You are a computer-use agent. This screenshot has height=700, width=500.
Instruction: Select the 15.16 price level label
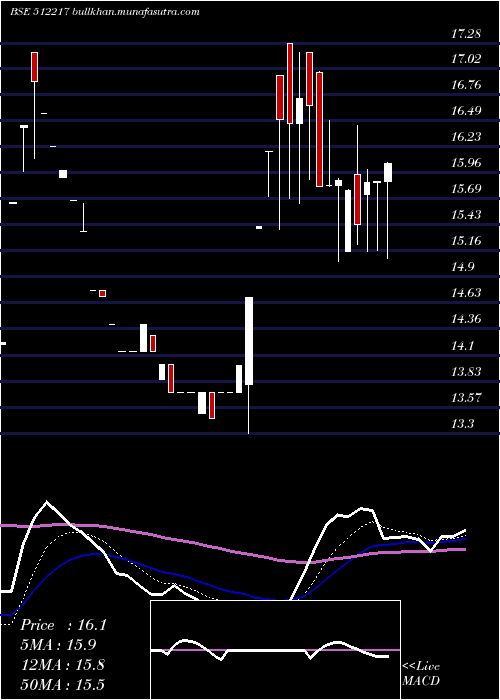click(x=466, y=241)
